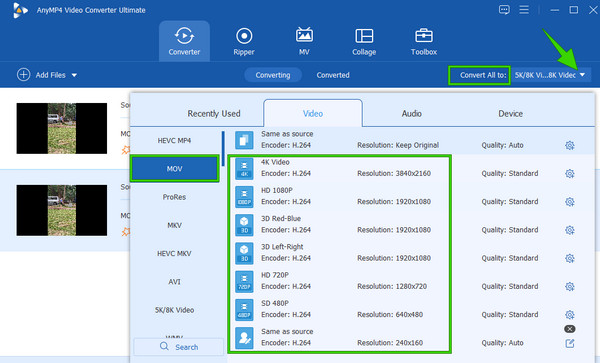Open settings gear for 3D Red-Blue preset
The height and width of the screenshot is (363, 600).
coord(570,230)
